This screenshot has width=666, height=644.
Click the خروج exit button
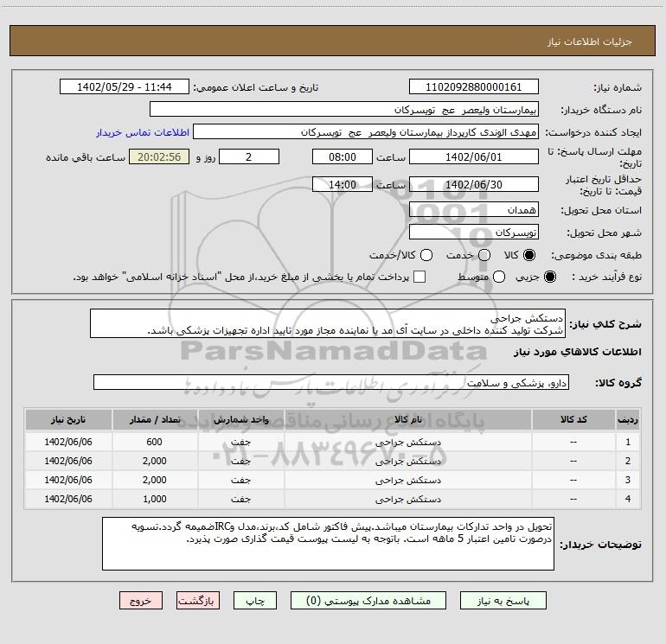point(141,600)
